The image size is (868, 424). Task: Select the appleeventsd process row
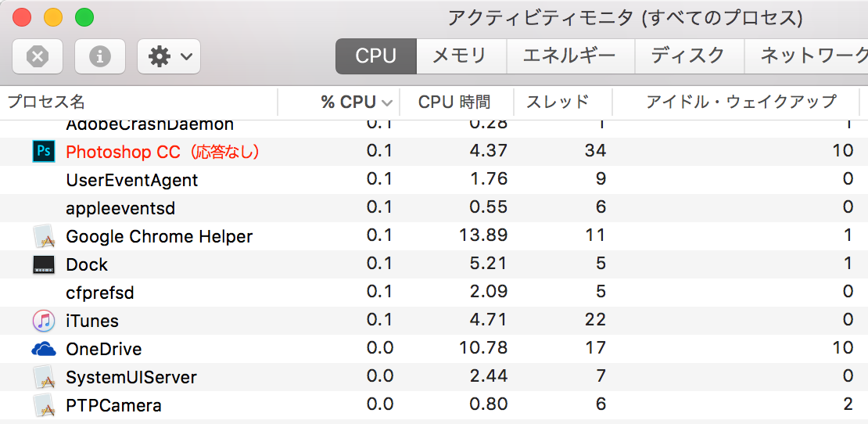pos(434,208)
